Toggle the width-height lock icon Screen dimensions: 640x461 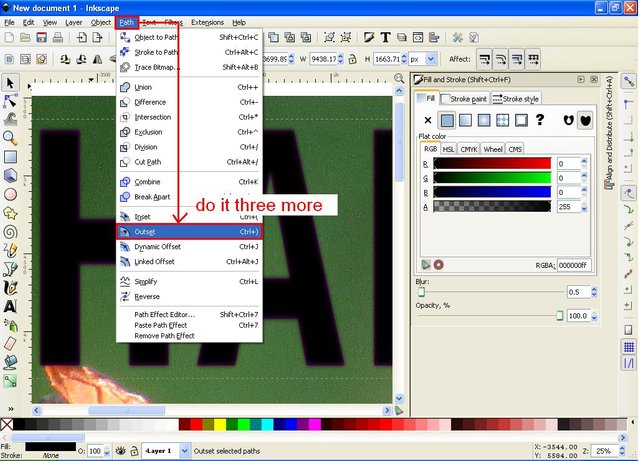point(352,59)
